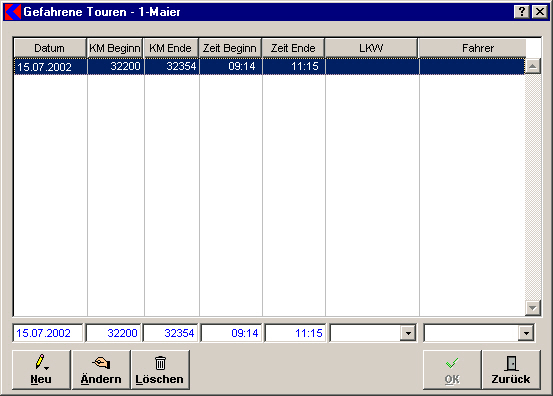Select the 15.07.2002 tour row
553x396 pixels.
tap(269, 66)
